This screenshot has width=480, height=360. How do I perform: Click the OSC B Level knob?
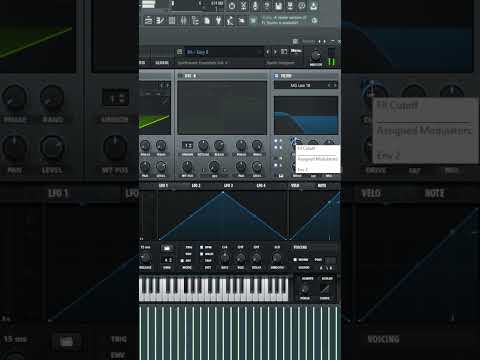(x=257, y=166)
